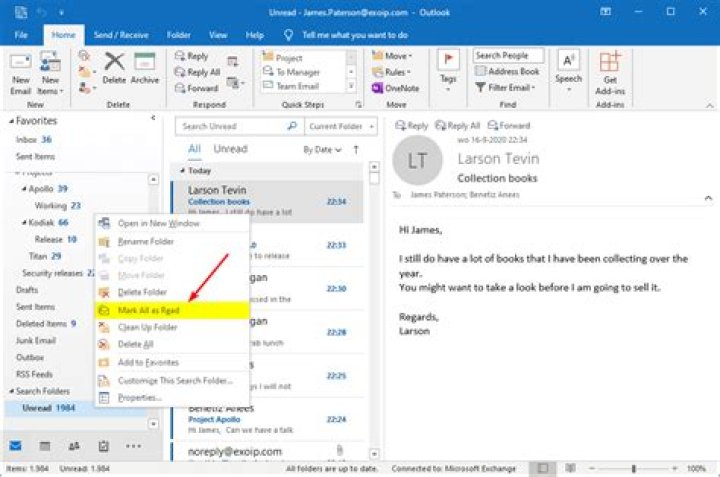
Task: Archive the selected message
Action: coord(145,69)
